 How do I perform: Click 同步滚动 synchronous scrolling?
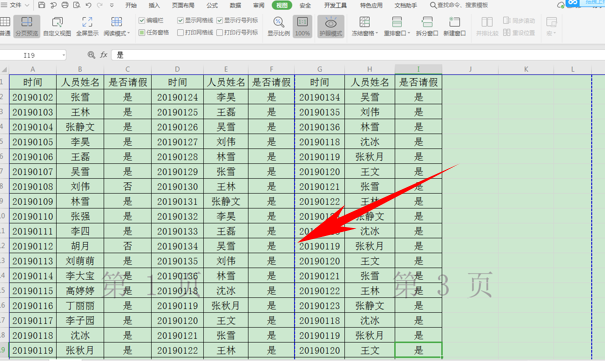pos(519,20)
